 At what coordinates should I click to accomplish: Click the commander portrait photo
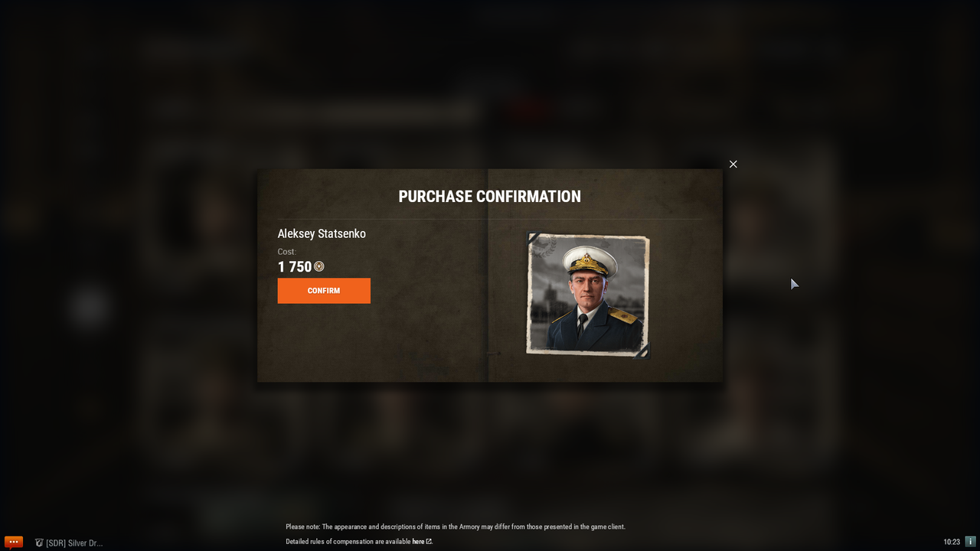587,295
